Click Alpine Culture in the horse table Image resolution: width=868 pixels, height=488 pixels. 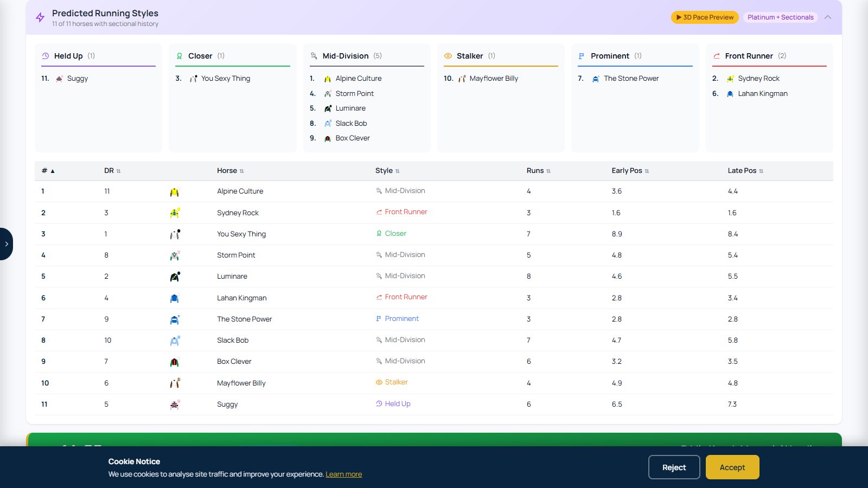point(240,191)
